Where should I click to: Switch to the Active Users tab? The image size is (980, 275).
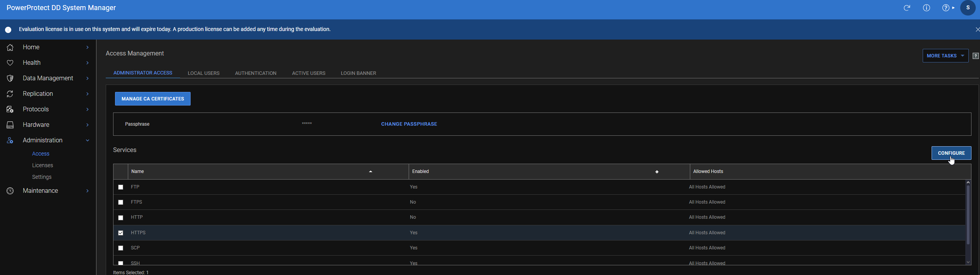(x=309, y=73)
